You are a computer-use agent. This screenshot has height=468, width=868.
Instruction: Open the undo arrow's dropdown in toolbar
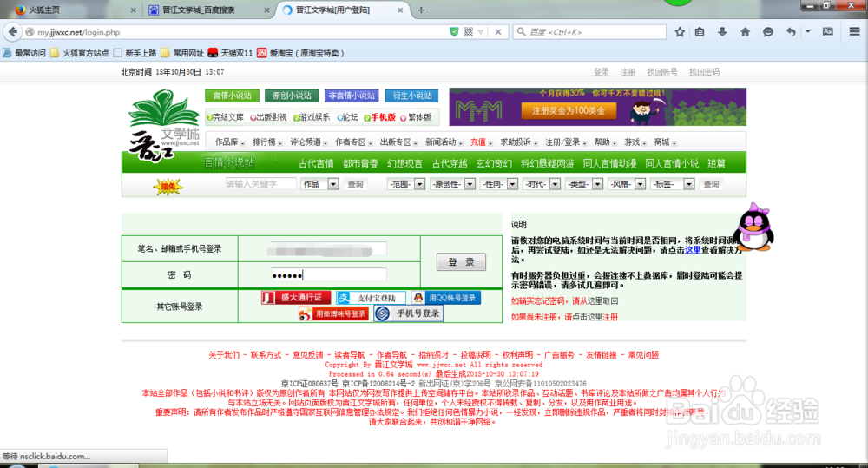coord(807,32)
